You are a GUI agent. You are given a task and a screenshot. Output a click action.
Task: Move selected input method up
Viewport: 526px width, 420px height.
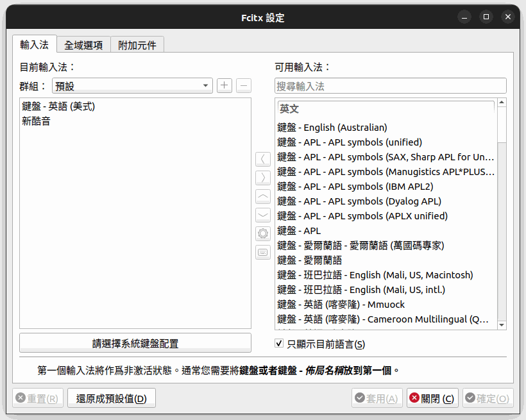263,197
